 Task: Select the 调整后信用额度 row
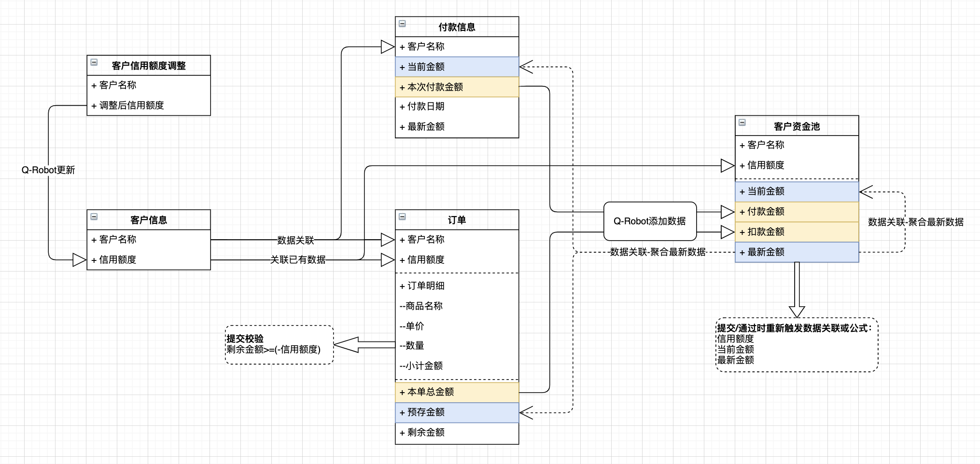click(149, 106)
